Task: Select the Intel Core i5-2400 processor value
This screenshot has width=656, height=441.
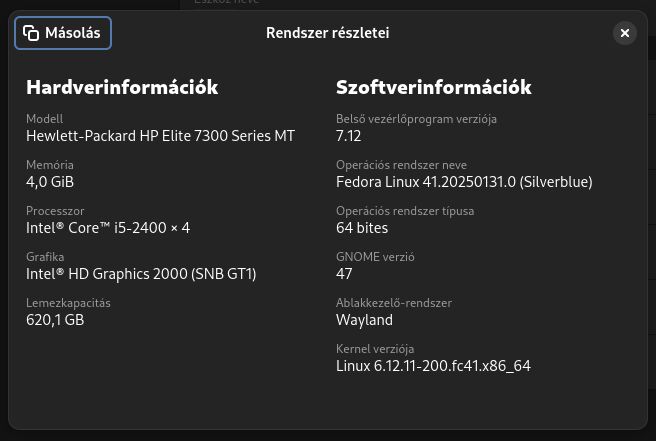Action: (x=108, y=228)
